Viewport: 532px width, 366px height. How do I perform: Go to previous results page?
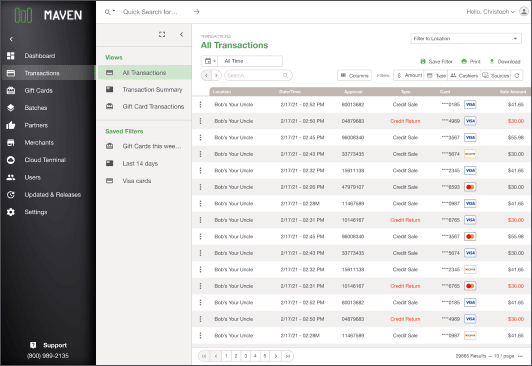point(216,356)
